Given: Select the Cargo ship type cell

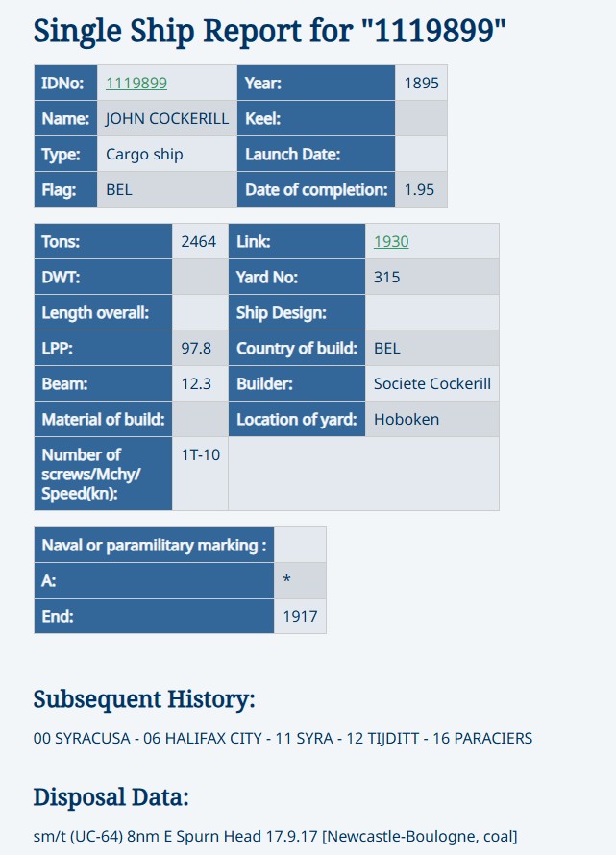Looking at the screenshot, I should [144, 155].
